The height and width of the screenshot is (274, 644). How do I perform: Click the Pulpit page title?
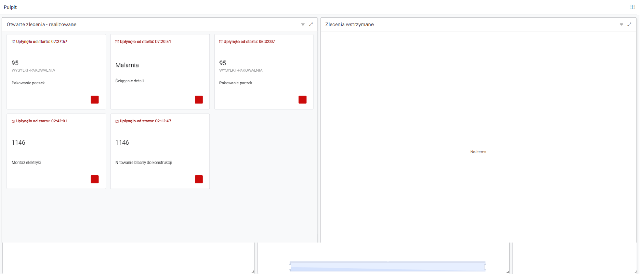tap(10, 7)
